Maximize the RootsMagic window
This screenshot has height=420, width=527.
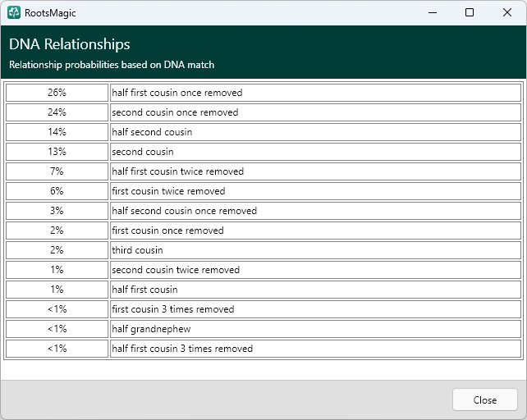pyautogui.click(x=470, y=13)
